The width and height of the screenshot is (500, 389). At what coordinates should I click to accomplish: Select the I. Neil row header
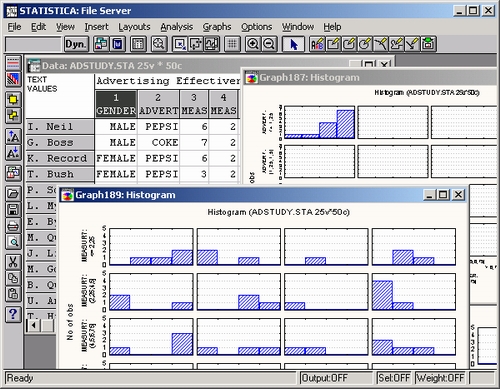coord(60,127)
